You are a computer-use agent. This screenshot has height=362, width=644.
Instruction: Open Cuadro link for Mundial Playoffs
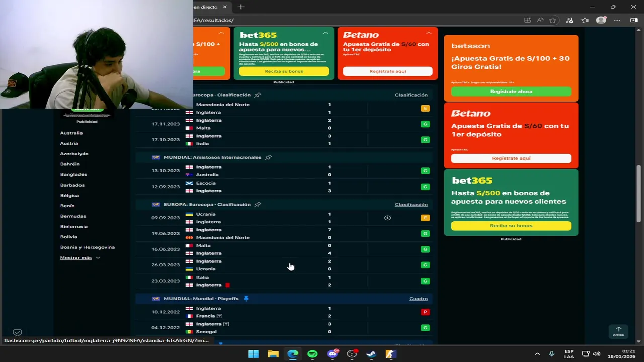[x=418, y=299]
